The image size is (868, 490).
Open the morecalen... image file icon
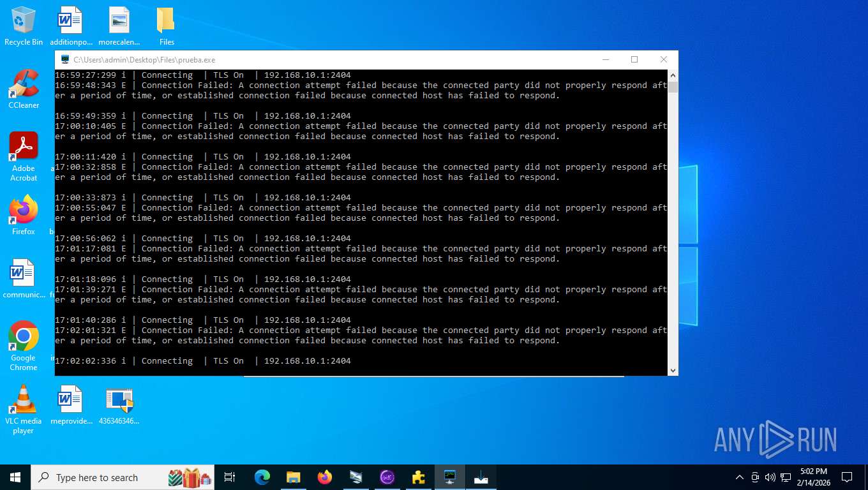119,26
